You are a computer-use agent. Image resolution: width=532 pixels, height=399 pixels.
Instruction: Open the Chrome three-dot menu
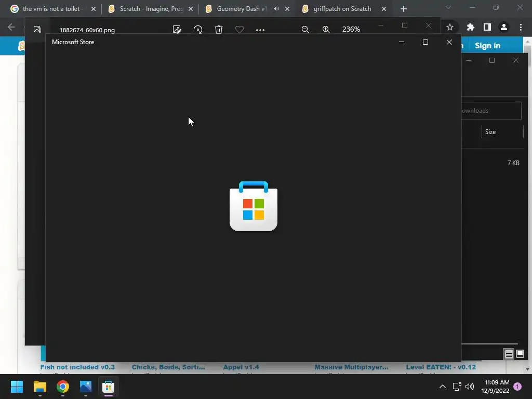(521, 27)
